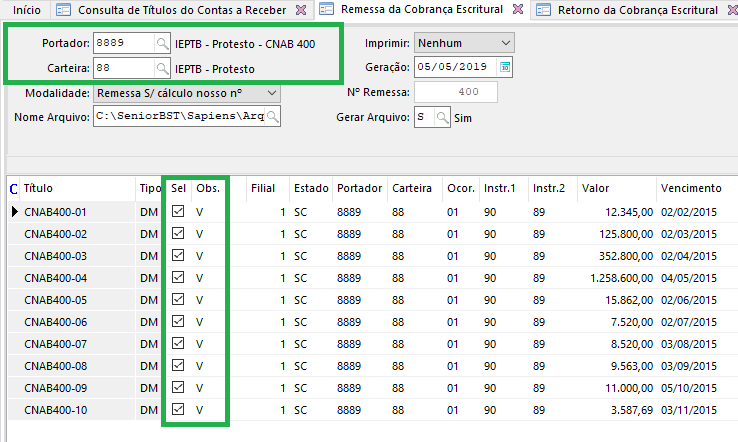Open calendar picker for Geração date
738x442 pixels.
pos(505,67)
